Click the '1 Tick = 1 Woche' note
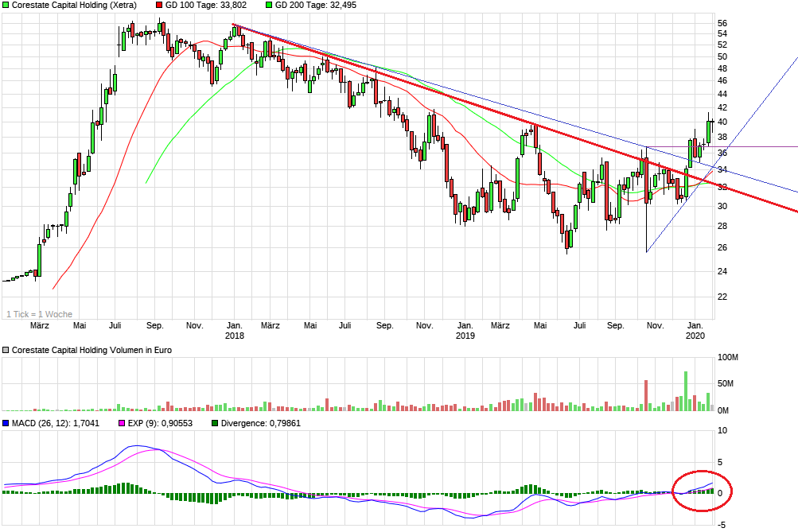The height and width of the screenshot is (532, 798). point(39,314)
